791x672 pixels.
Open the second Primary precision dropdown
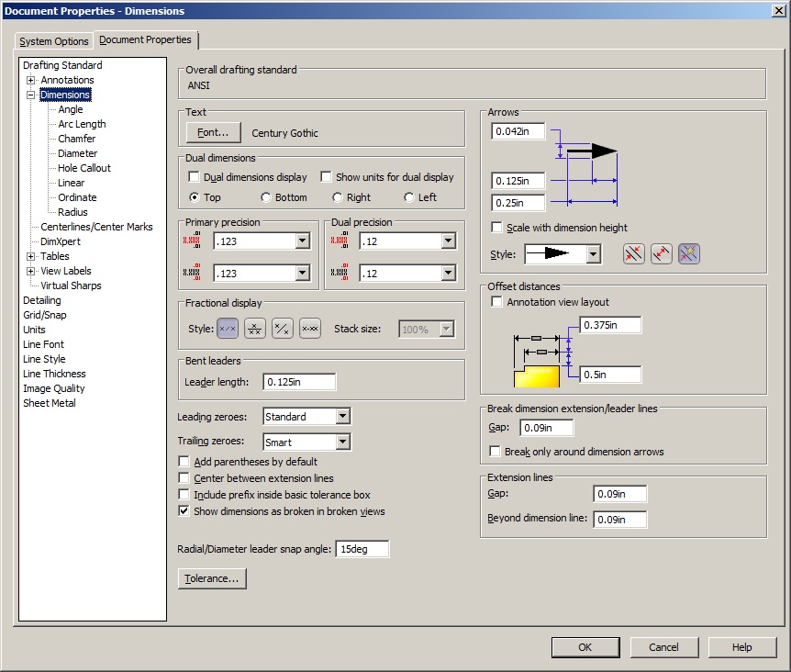click(303, 274)
